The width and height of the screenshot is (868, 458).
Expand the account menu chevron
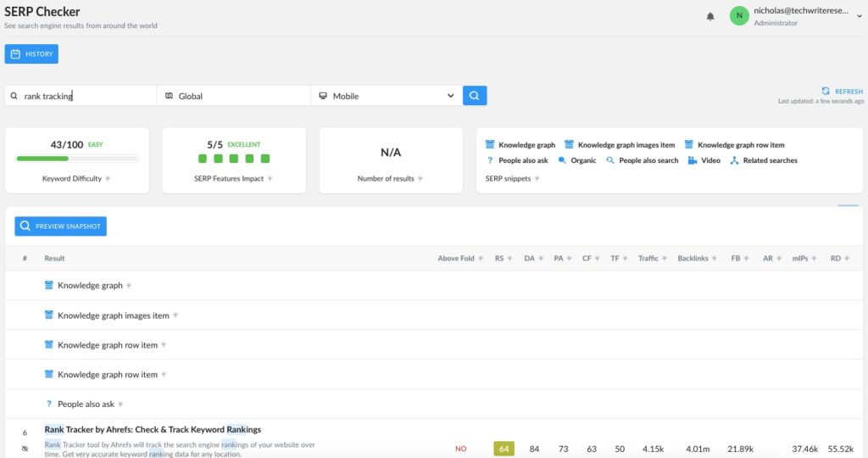coord(860,16)
